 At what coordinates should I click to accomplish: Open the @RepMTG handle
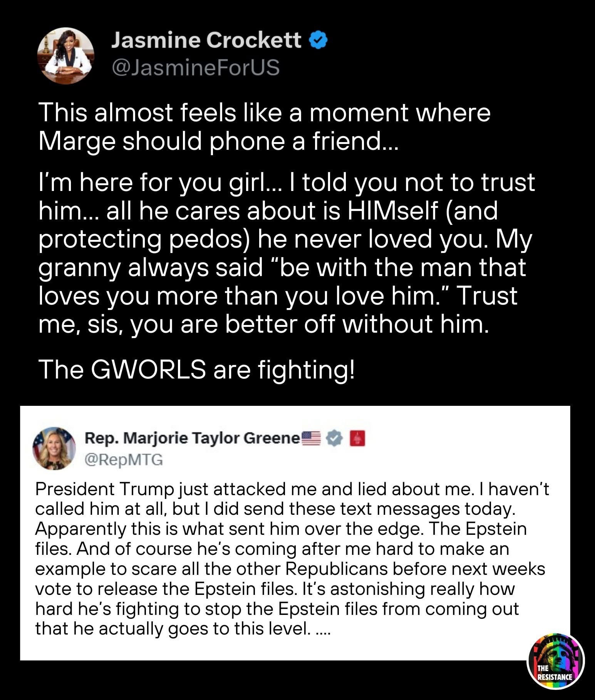click(124, 460)
